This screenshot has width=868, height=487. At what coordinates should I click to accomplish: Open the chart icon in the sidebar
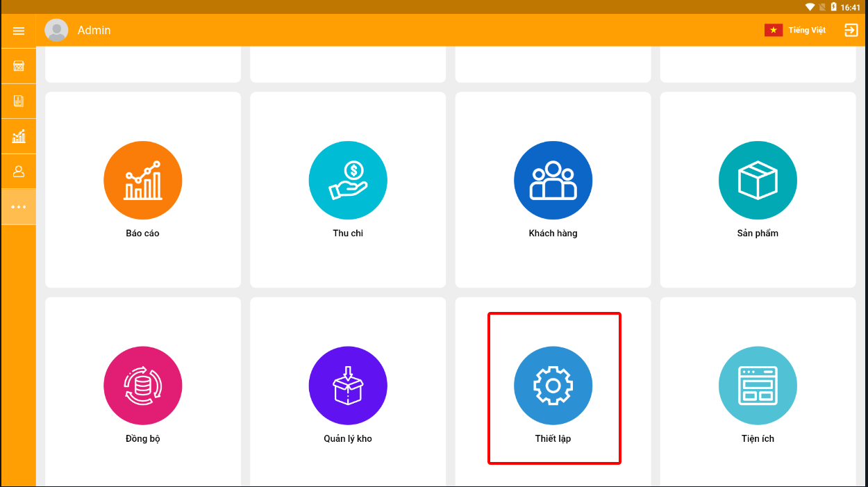(19, 136)
